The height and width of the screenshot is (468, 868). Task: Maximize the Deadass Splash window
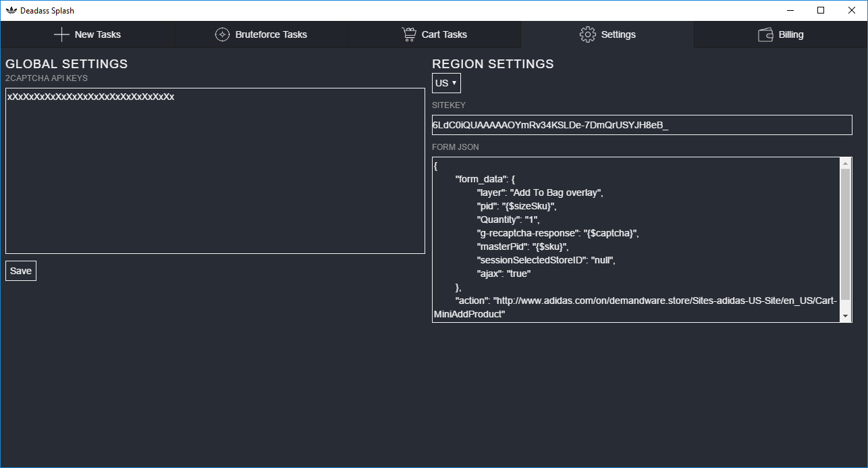(x=821, y=10)
